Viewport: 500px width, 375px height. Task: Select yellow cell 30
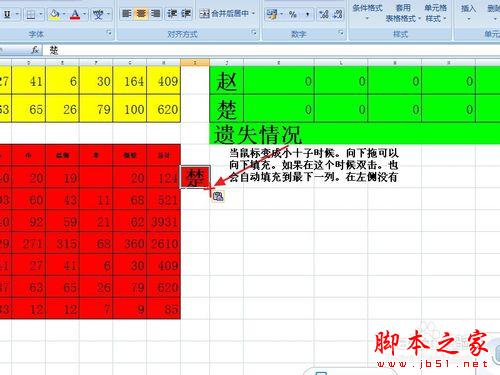(96, 81)
